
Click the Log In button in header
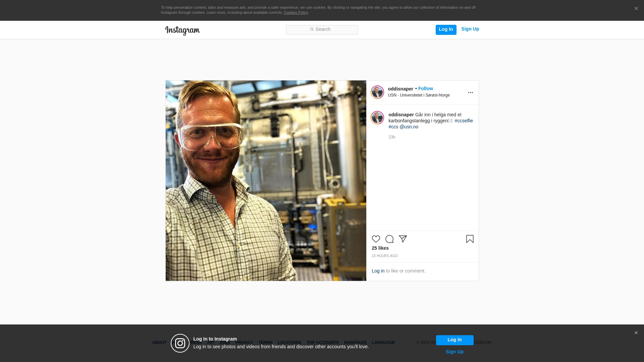pos(446,29)
